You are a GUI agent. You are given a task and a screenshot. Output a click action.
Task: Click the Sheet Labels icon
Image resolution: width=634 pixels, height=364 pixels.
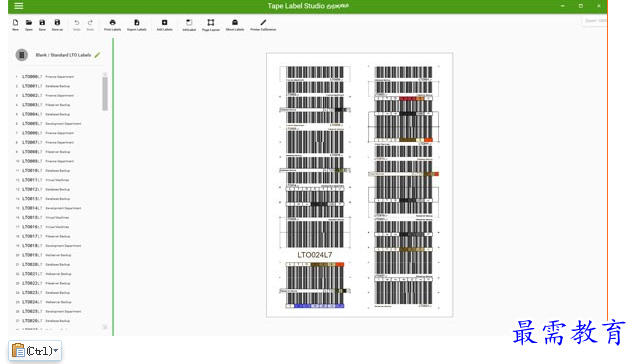pos(235,24)
